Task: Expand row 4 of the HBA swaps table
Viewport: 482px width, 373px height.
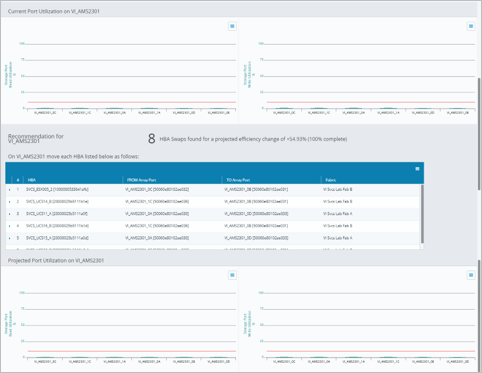Action: (9, 226)
